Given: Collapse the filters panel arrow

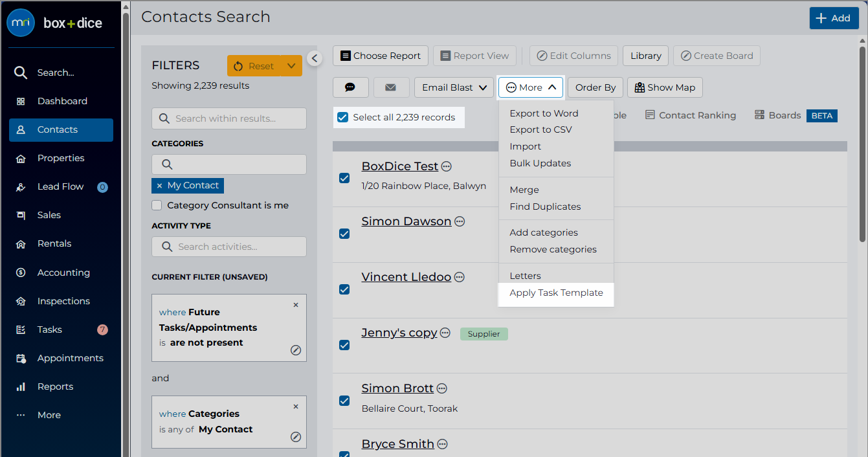Looking at the screenshot, I should click(x=314, y=58).
